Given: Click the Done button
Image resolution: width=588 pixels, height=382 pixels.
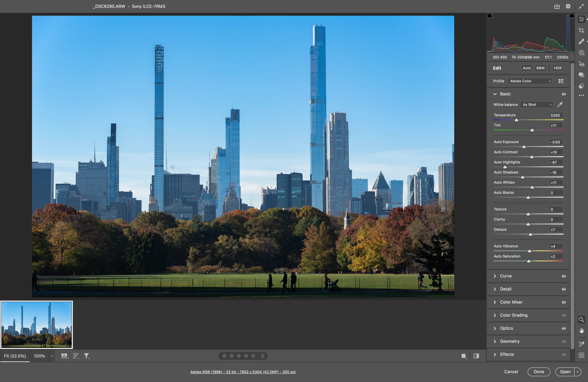Looking at the screenshot, I should click(539, 372).
